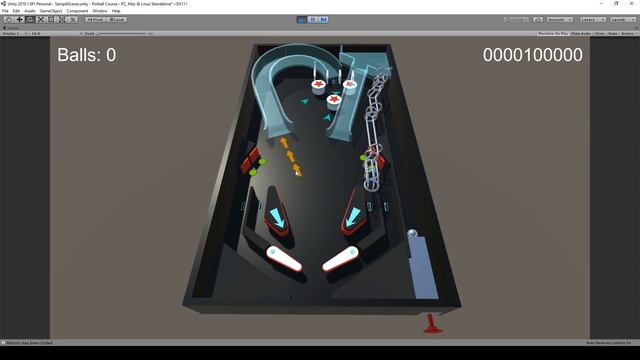The image size is (640, 360).
Task: Toggle VSync option in Game view
Action: (x=599, y=33)
